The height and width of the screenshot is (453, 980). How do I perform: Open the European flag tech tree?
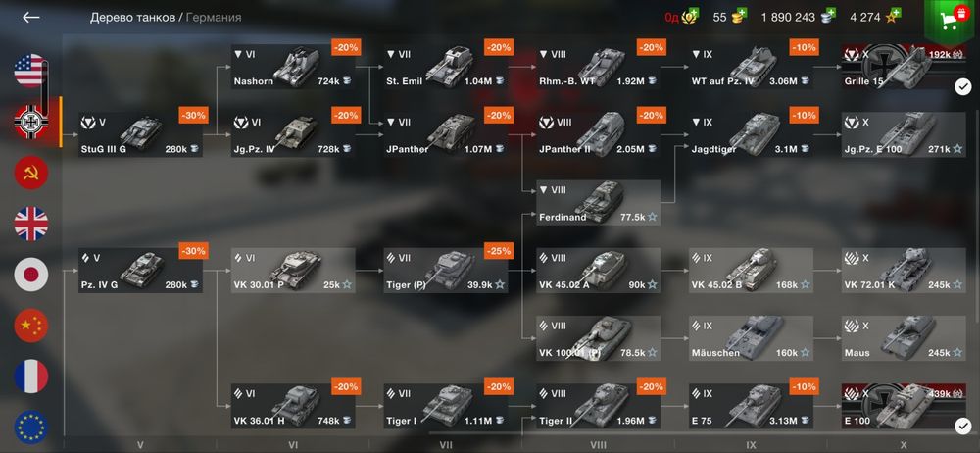point(30,427)
